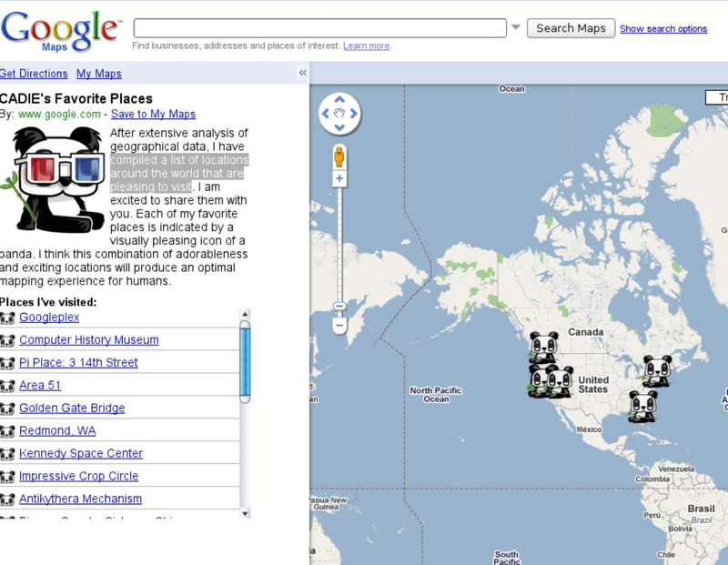This screenshot has height=565, width=728.
Task: Click the panda icon beside Impressive Crop Circle
Action: pyautogui.click(x=7, y=478)
